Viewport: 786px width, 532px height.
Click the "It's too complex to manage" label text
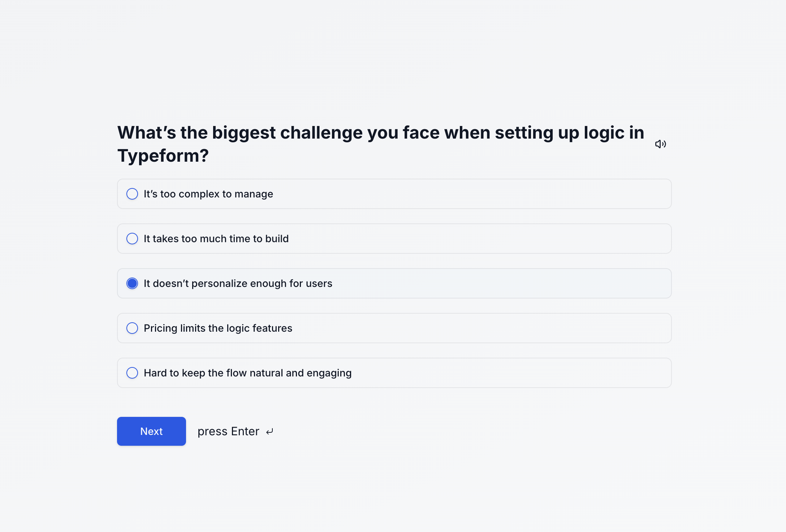point(208,194)
